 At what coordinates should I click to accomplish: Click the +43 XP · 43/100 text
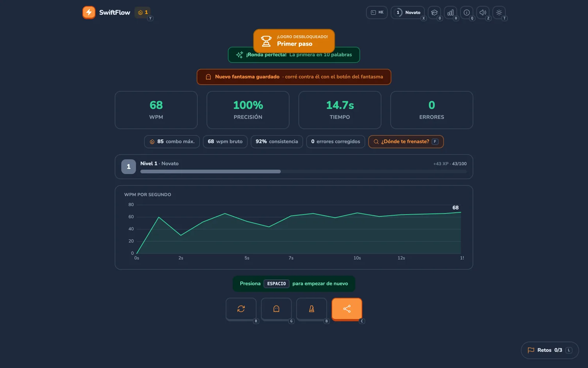450,164
